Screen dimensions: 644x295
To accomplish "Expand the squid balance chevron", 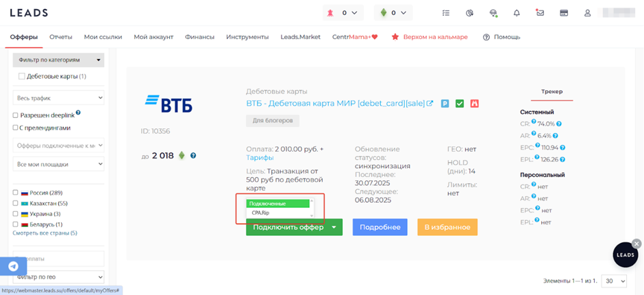I will coord(354,13).
